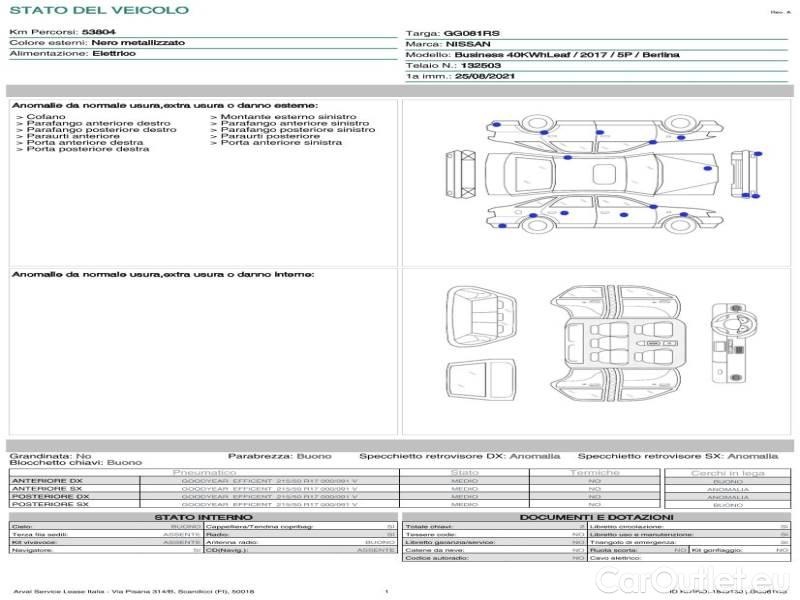
Task: Click the bumper end-view diagram with blue markers
Action: coord(741,173)
